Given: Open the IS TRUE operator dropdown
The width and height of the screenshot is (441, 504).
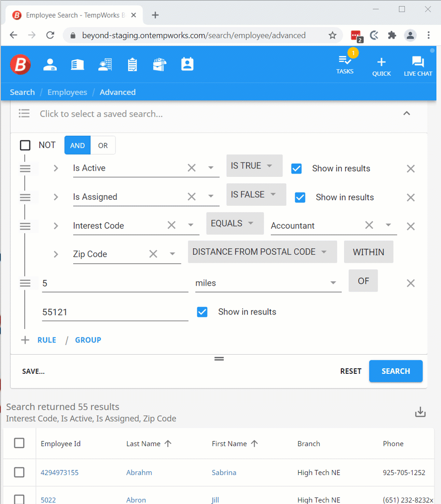Looking at the screenshot, I should tap(254, 166).
